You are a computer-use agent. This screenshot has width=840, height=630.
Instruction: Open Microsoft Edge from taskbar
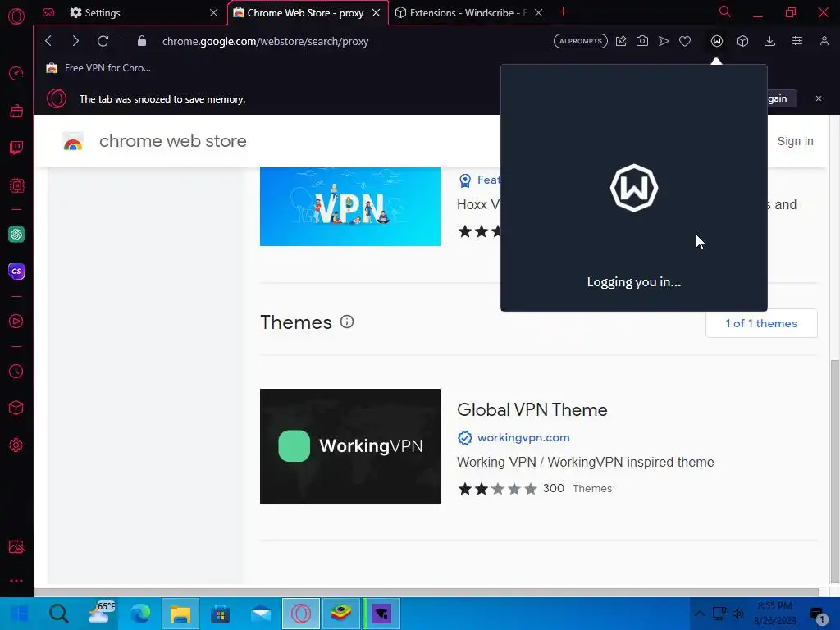pyautogui.click(x=140, y=614)
